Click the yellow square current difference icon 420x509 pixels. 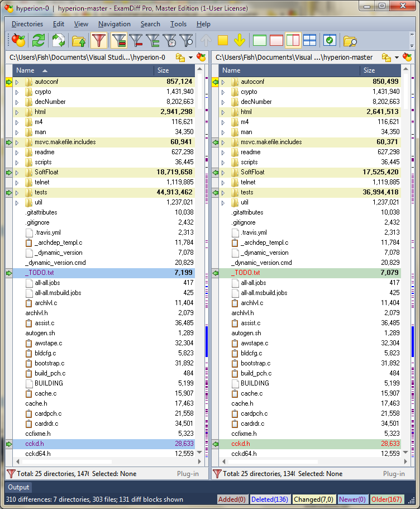point(223,41)
